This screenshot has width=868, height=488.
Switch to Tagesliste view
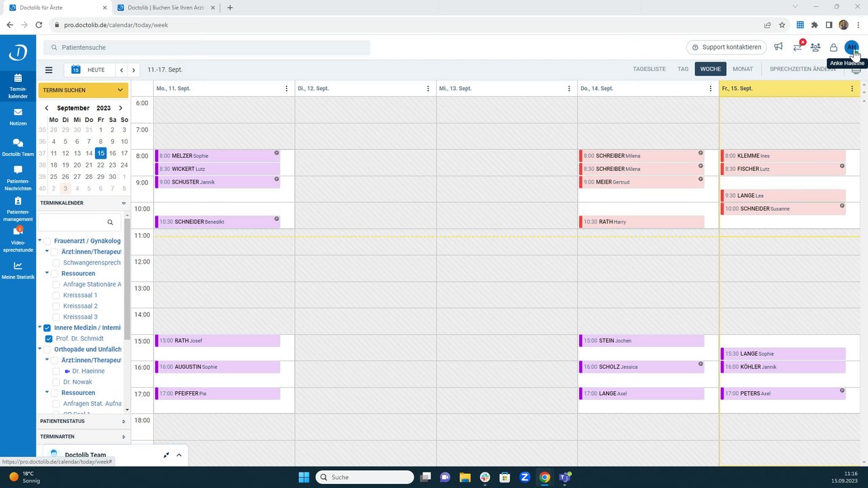(x=649, y=69)
